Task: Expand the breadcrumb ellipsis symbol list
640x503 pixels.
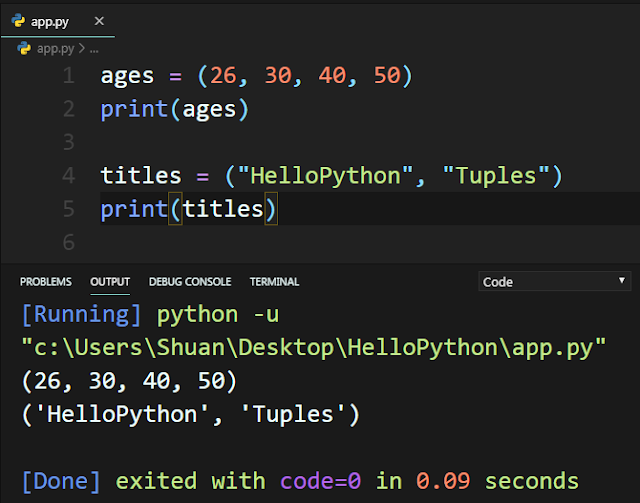Action: point(94,50)
